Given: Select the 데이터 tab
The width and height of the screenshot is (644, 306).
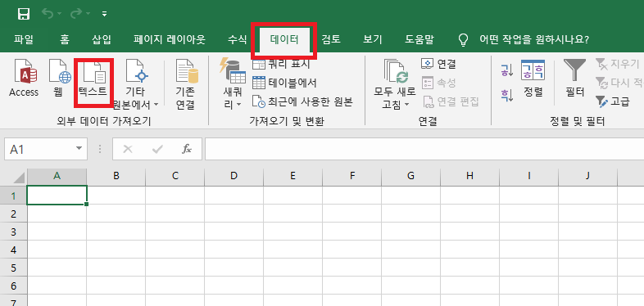Looking at the screenshot, I should (284, 39).
